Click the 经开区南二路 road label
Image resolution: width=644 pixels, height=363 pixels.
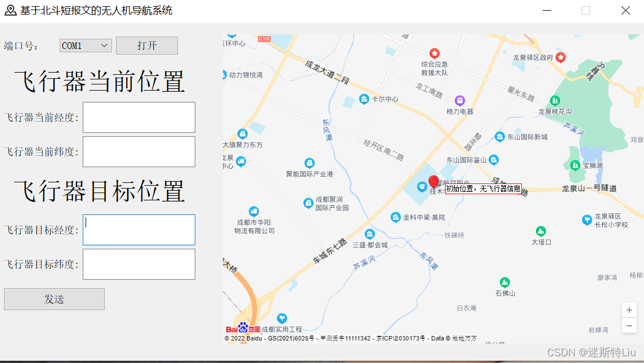click(383, 150)
